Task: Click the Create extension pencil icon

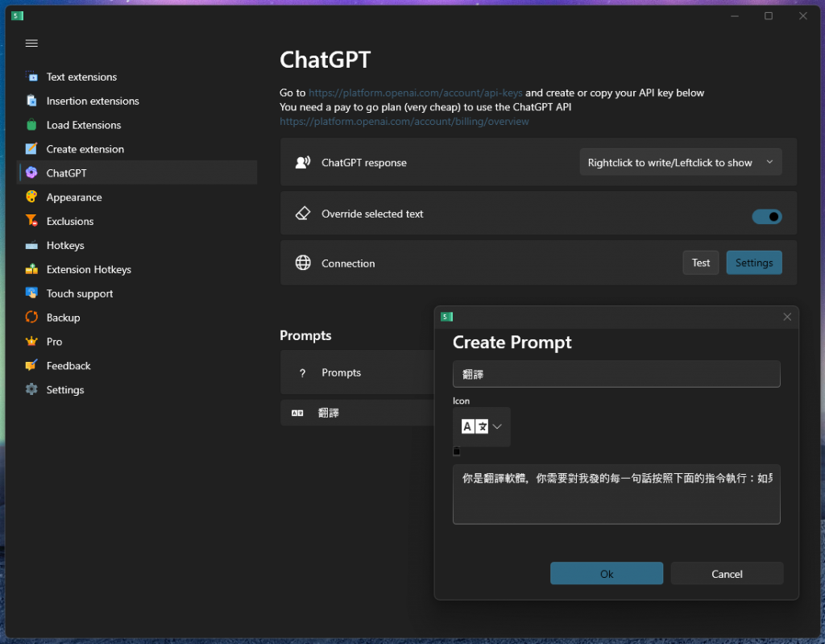Action: (31, 149)
